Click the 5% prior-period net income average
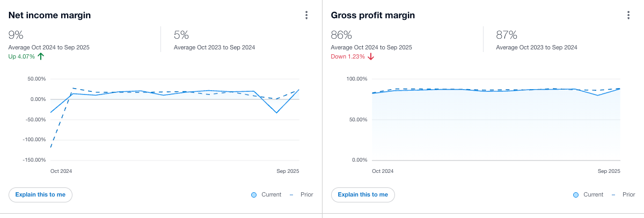644x218 pixels. (x=181, y=35)
